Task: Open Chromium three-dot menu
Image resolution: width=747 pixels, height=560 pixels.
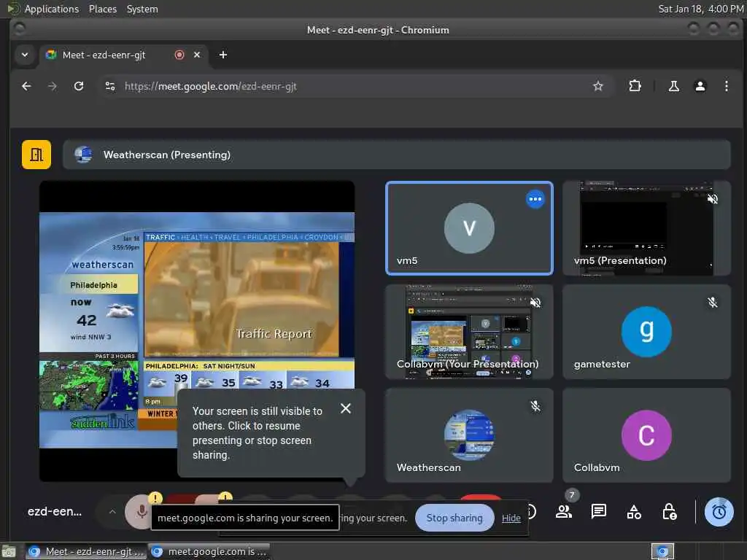Action: click(726, 86)
